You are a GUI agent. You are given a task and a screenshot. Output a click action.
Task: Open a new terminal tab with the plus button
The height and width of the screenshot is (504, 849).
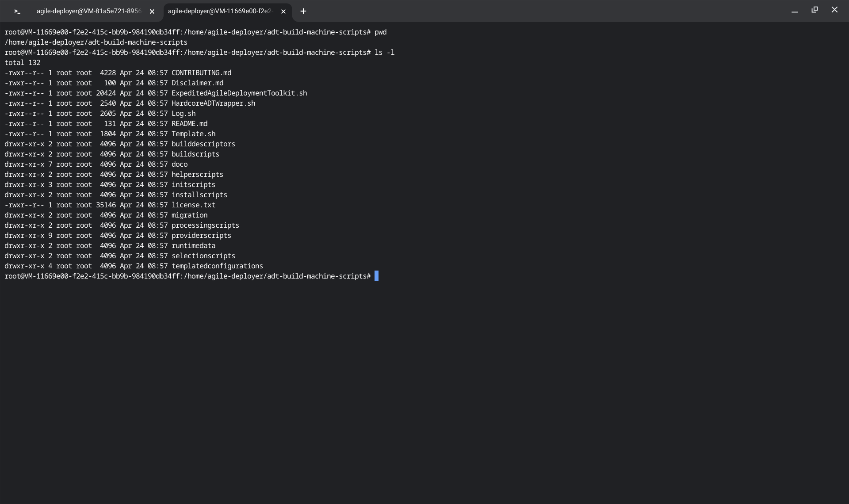303,11
